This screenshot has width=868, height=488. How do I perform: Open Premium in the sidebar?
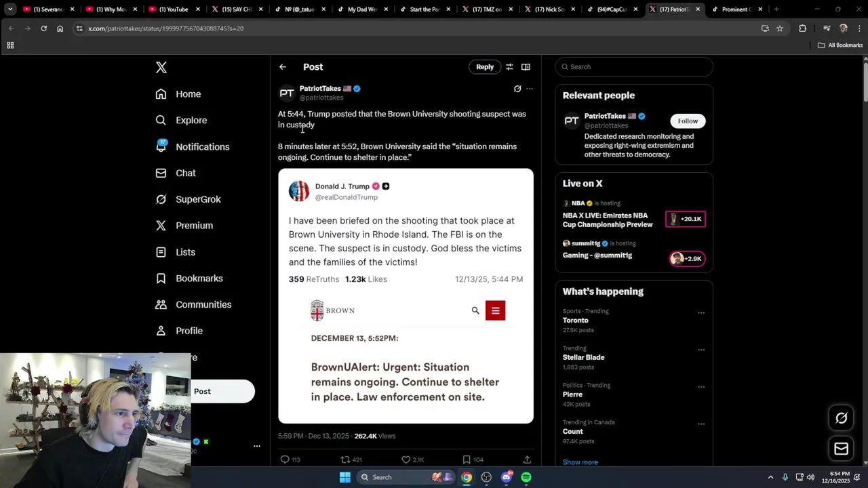184,226
